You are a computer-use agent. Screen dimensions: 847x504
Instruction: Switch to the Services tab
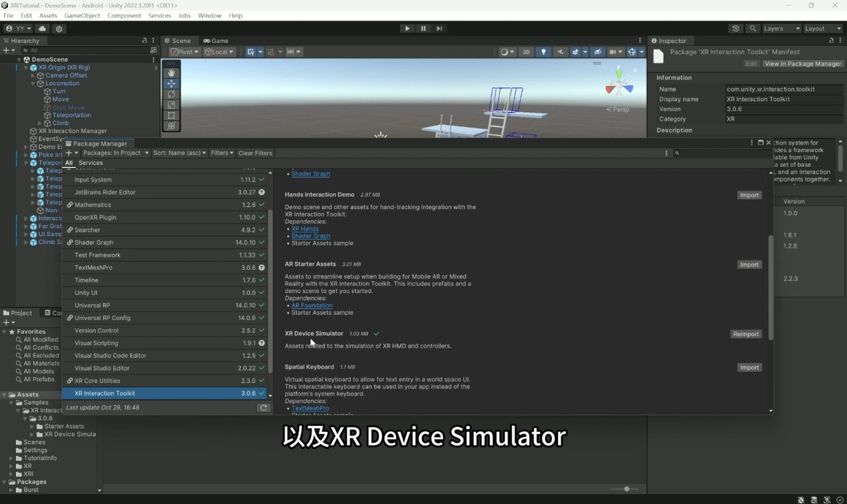(91, 163)
